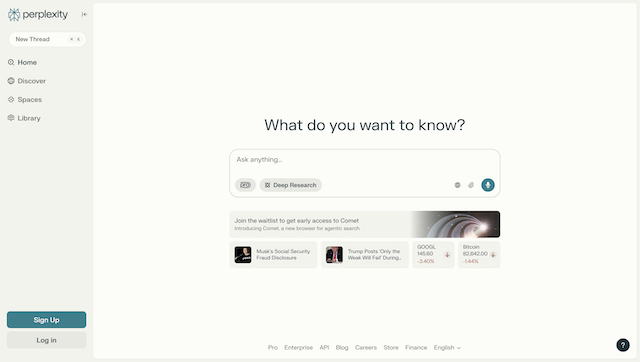The width and height of the screenshot is (640, 362).
Task: Open Musk's Social Security Fraud Disclosure story
Action: [x=273, y=255]
